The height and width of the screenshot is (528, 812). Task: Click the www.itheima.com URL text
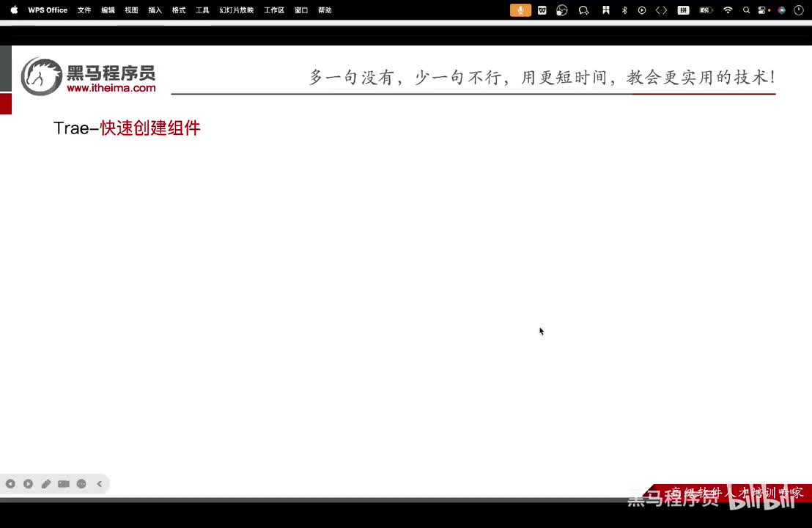coord(111,88)
